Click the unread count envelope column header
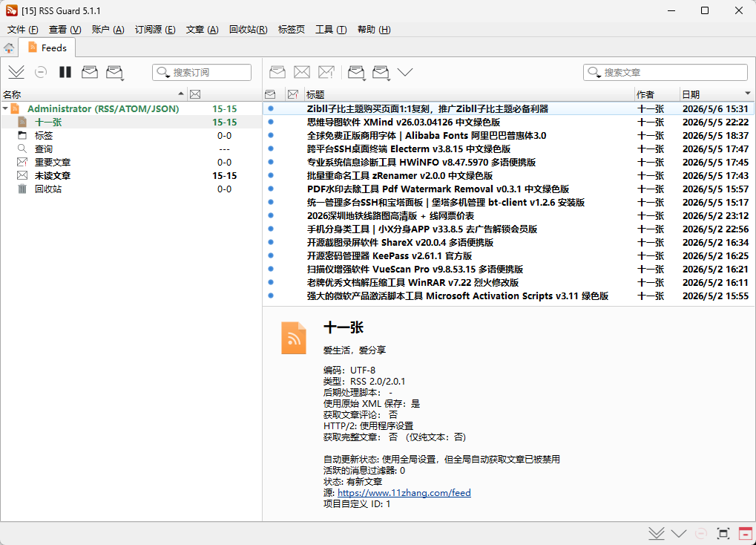Image resolution: width=756 pixels, height=545 pixels. point(195,94)
